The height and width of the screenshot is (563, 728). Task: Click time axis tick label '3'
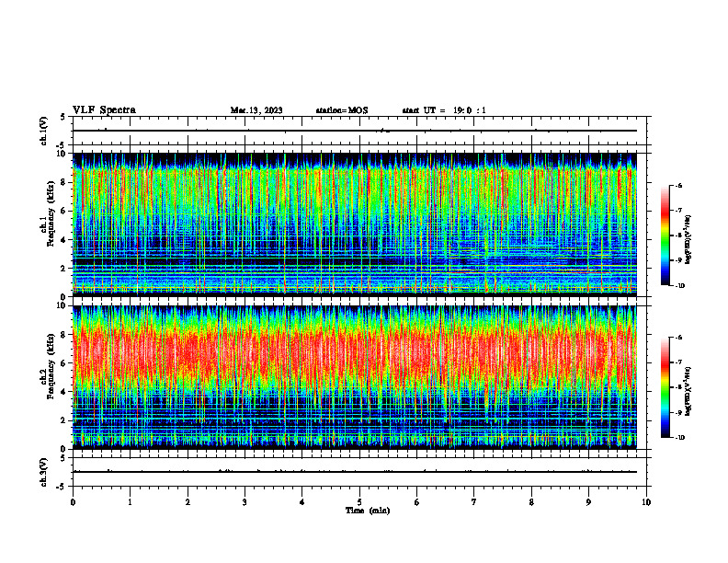coord(245,502)
